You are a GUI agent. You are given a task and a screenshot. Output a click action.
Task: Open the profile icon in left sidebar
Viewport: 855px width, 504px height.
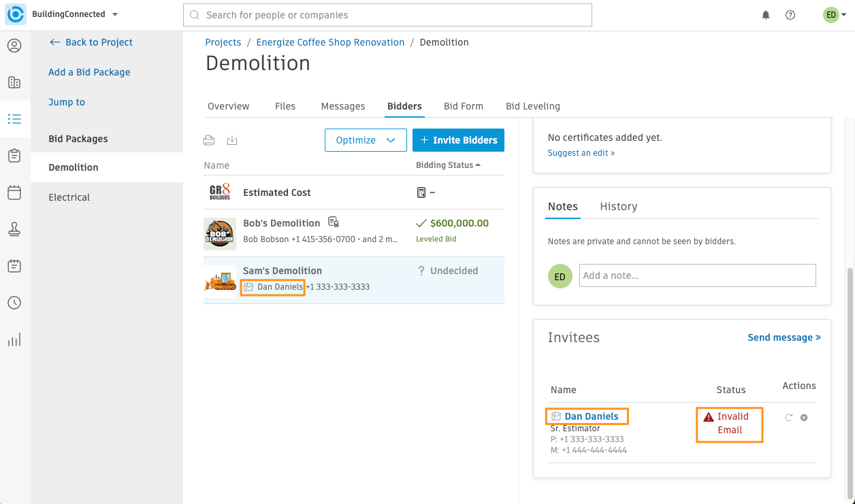click(14, 46)
